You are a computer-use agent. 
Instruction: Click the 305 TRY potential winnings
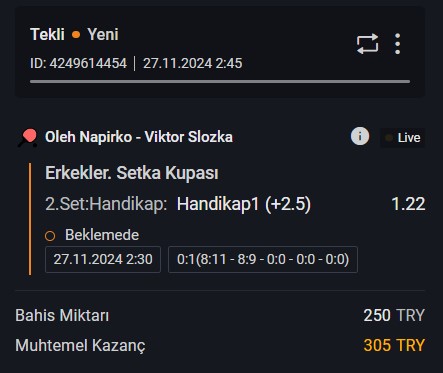394,345
